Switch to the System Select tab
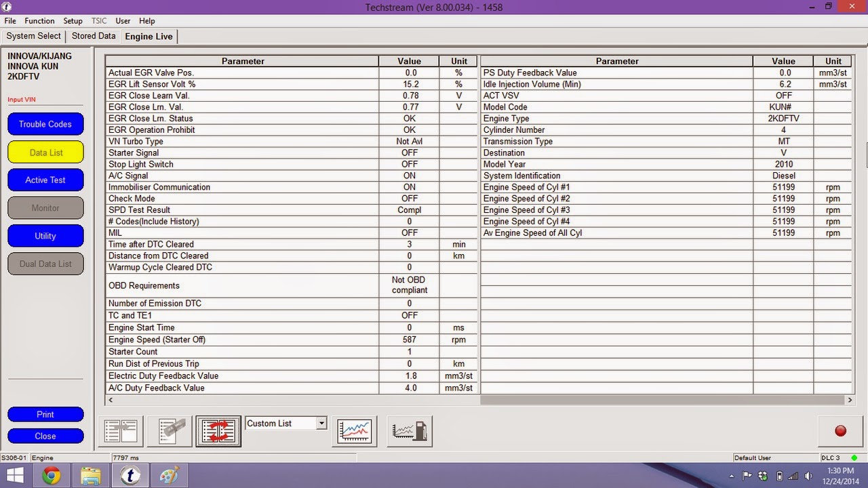This screenshot has height=488, width=868. [x=34, y=36]
